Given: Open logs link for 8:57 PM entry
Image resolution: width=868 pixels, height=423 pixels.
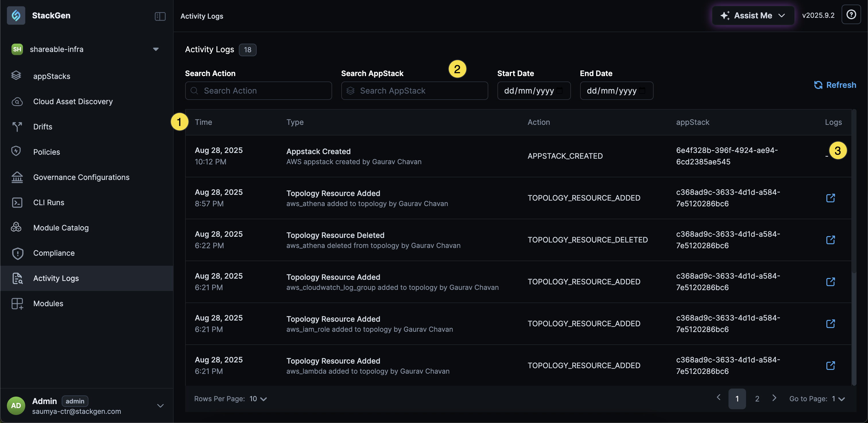Looking at the screenshot, I should click(x=831, y=198).
